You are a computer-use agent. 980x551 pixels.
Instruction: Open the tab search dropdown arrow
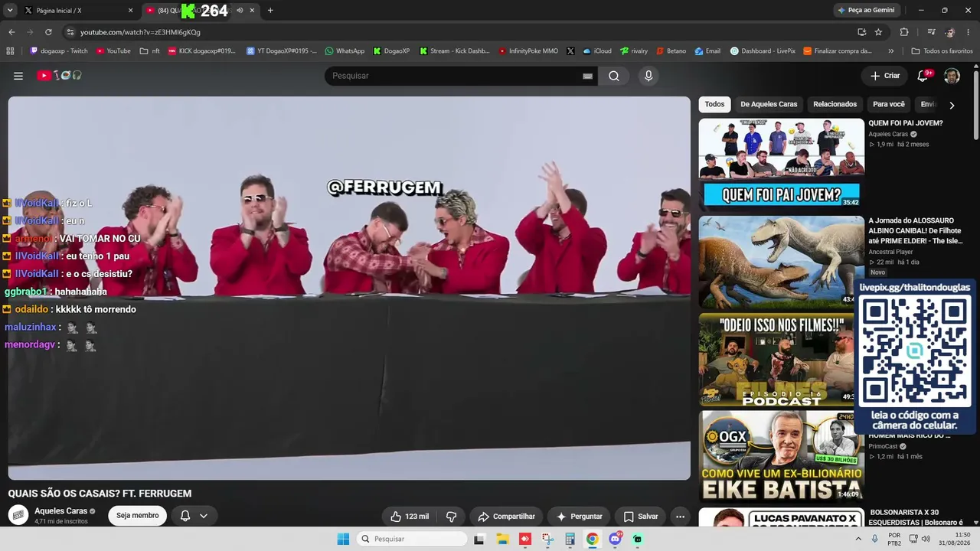coord(10,11)
